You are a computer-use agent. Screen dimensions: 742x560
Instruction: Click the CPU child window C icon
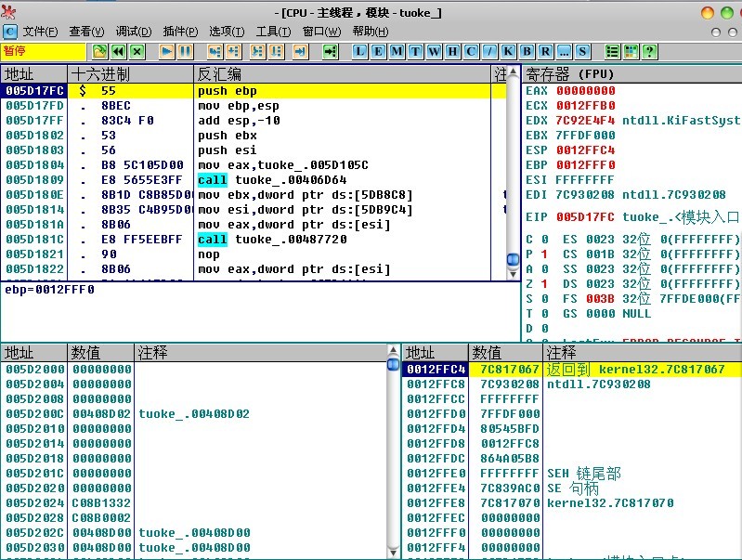(10, 32)
